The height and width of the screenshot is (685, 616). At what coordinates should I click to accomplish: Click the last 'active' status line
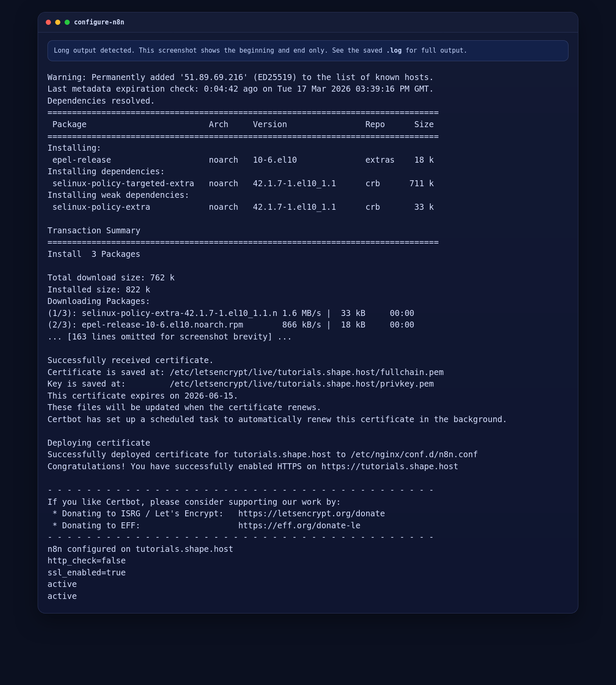point(62,596)
